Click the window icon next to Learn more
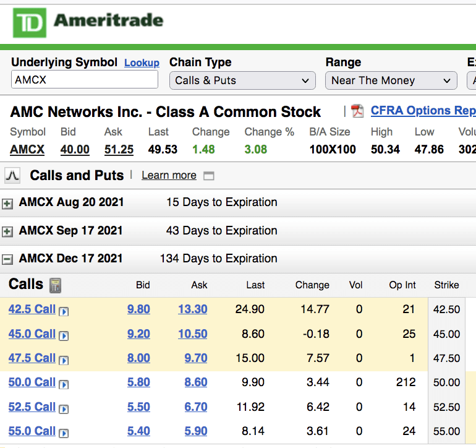 (209, 176)
